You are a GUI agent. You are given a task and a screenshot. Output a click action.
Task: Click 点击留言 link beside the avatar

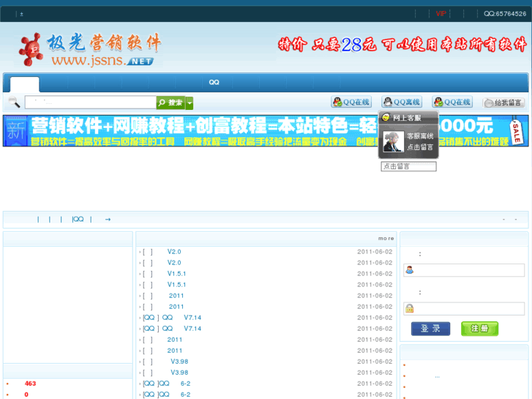pos(420,147)
